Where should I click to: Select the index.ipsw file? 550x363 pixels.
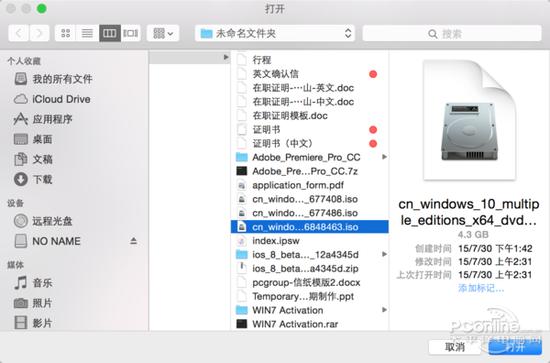coord(309,241)
